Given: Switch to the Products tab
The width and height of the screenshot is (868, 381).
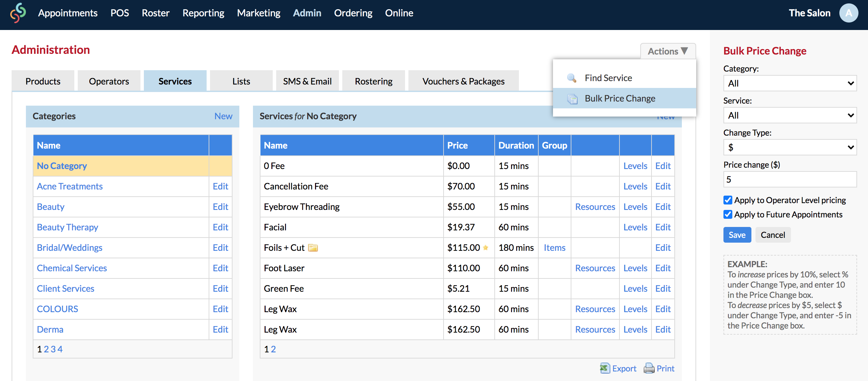Looking at the screenshot, I should tap(43, 81).
